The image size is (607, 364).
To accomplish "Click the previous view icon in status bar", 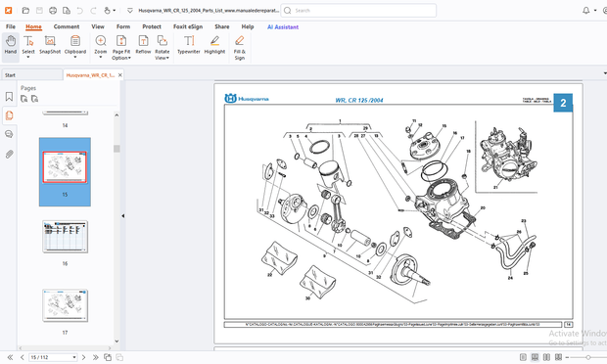I will click(x=108, y=357).
